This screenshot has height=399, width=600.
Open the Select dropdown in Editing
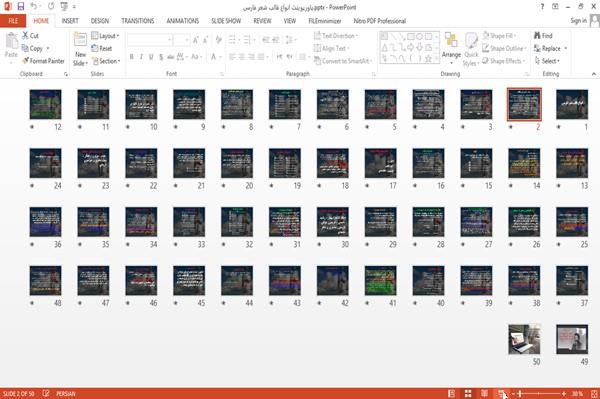point(547,61)
